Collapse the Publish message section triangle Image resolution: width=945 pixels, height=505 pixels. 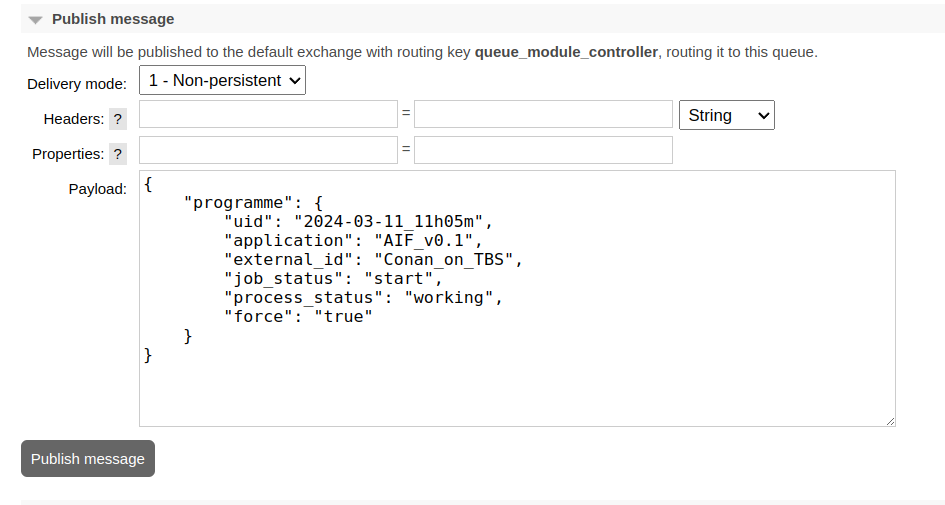(x=36, y=20)
